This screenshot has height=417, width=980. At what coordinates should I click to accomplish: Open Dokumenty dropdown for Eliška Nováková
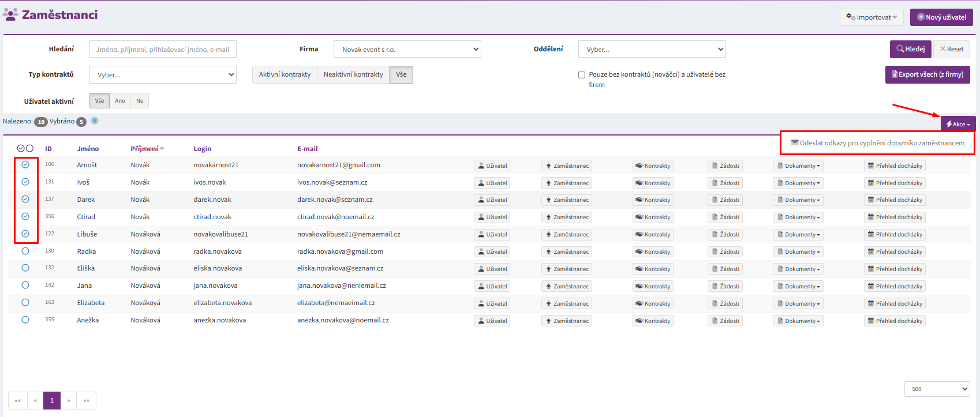tap(798, 269)
